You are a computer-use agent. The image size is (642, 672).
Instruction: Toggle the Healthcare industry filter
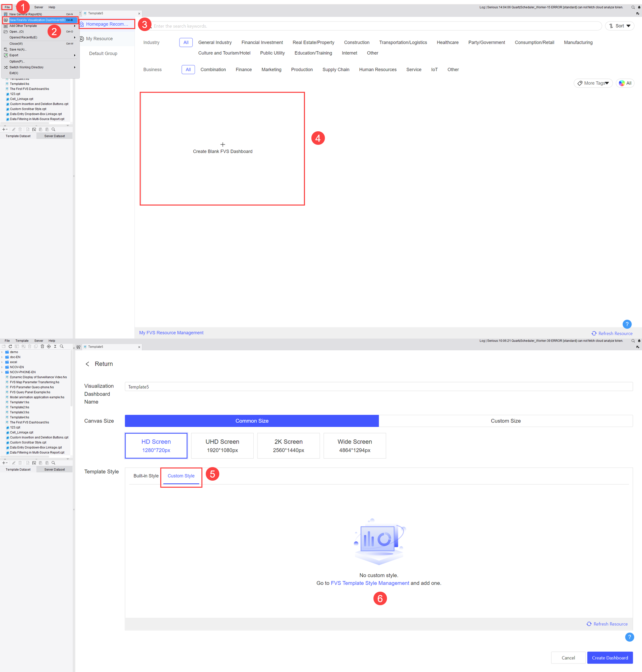447,43
